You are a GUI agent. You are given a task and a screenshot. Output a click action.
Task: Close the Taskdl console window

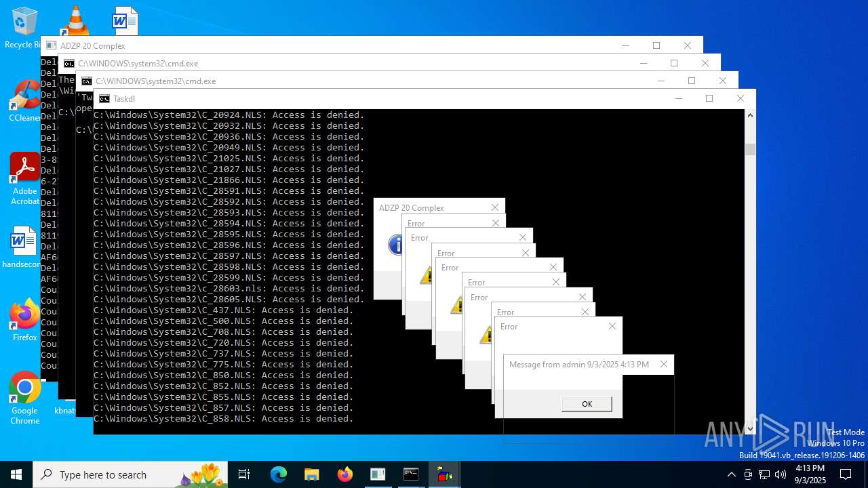pyautogui.click(x=741, y=98)
